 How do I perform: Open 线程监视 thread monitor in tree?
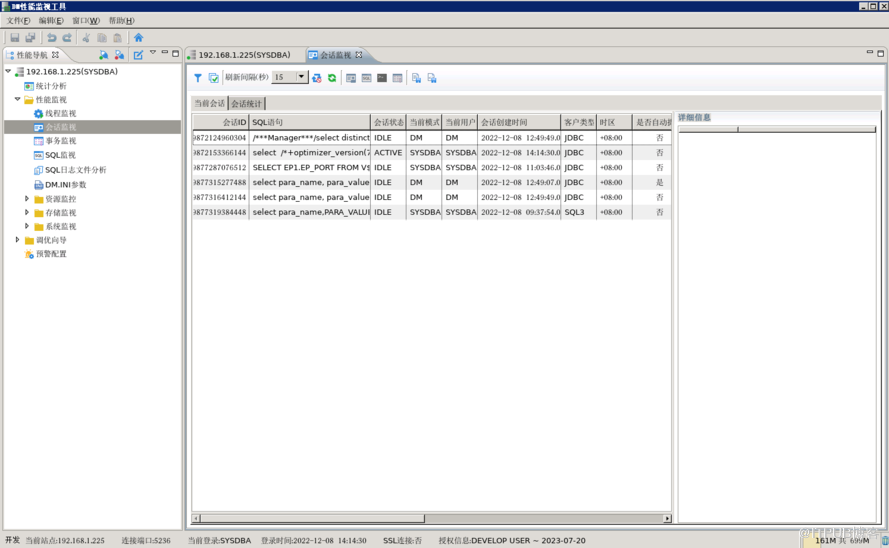point(60,114)
